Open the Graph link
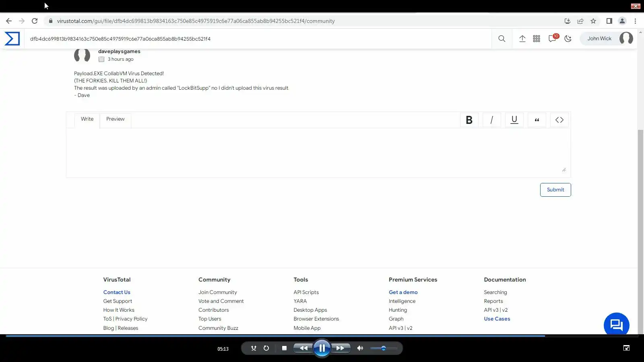Screen dimensions: 644x362 [x=396, y=319]
